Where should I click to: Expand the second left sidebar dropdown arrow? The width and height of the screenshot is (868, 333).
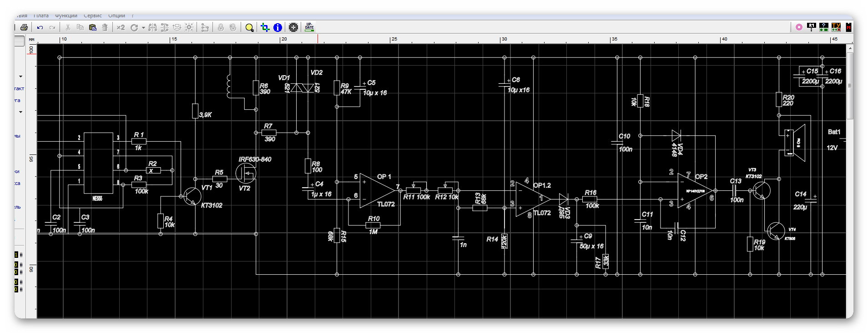20,112
